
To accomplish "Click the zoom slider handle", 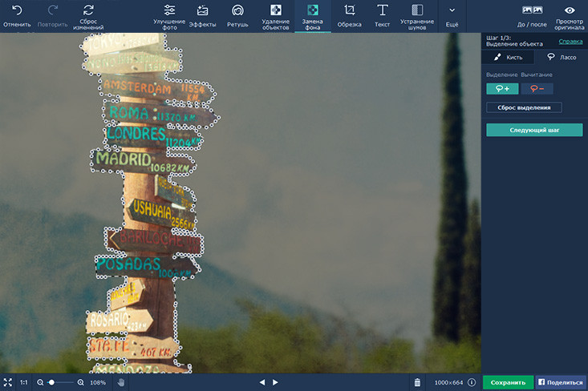I will (52, 382).
